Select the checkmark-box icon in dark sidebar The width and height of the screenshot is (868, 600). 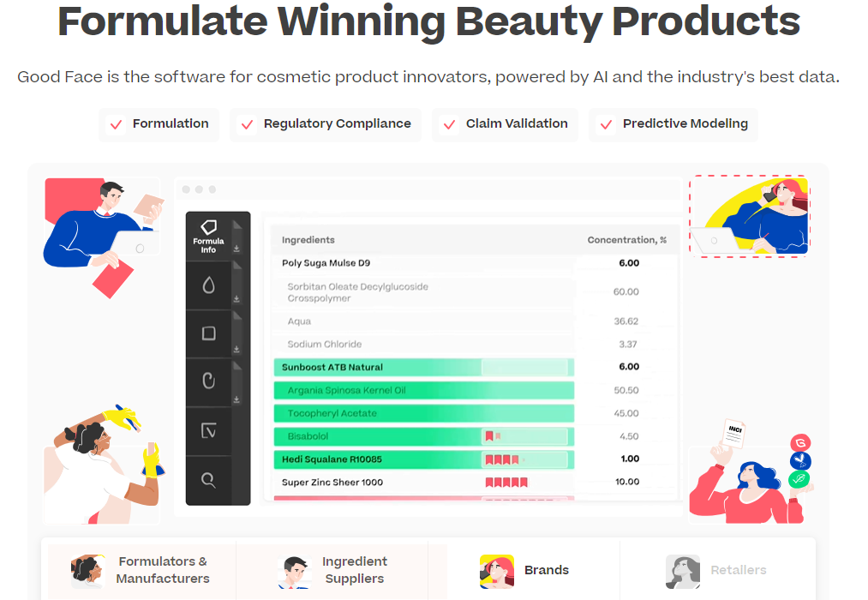coord(209,430)
